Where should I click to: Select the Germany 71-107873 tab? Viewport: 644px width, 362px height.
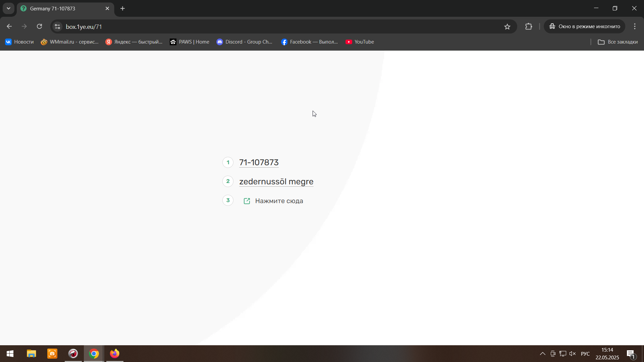click(65, 8)
